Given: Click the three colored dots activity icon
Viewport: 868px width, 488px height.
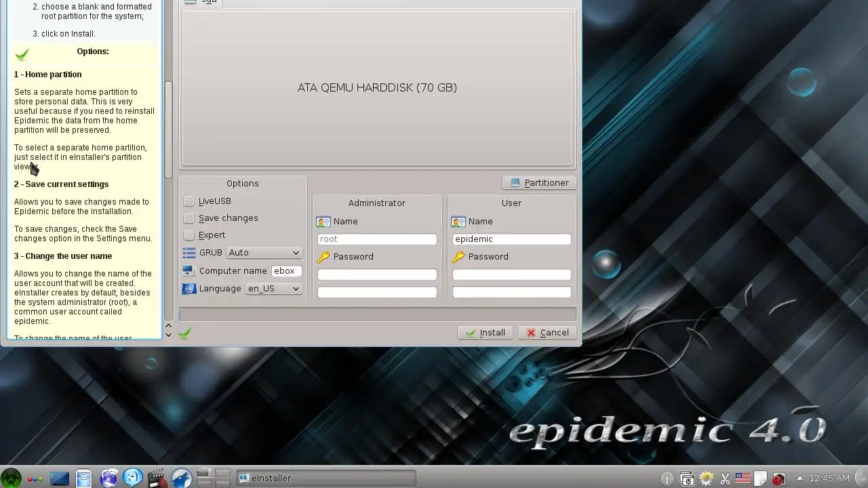Looking at the screenshot, I should coord(35,479).
